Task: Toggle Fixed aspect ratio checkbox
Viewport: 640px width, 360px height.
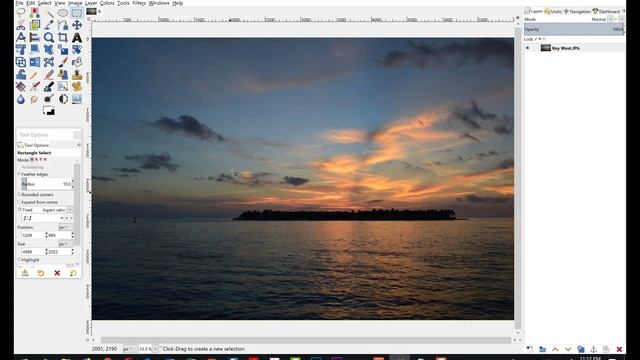Action: [x=19, y=210]
